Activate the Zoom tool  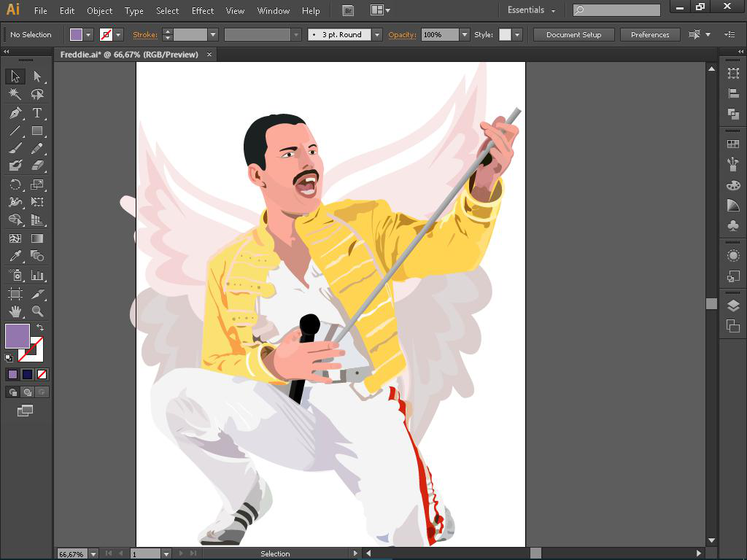(37, 311)
